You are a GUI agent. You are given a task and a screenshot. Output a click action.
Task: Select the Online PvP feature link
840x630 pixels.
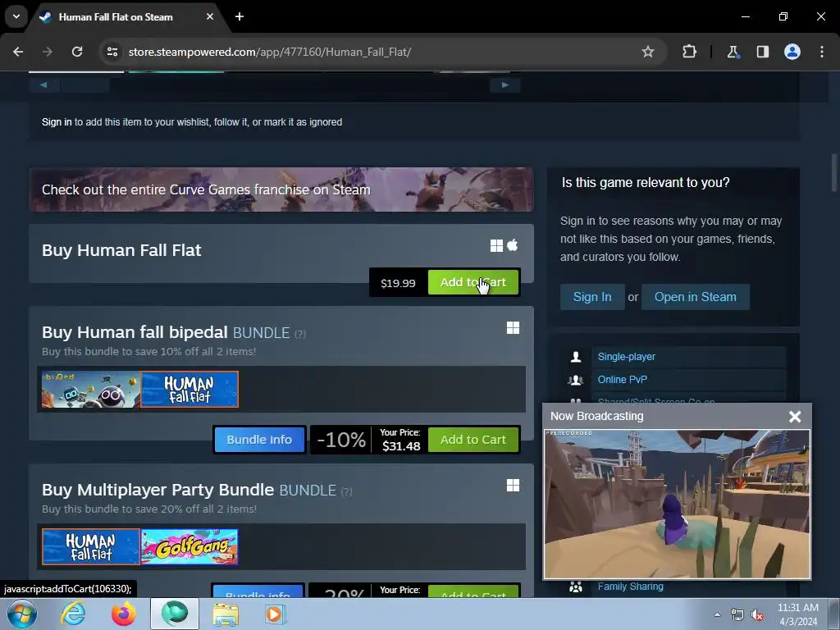622,379
